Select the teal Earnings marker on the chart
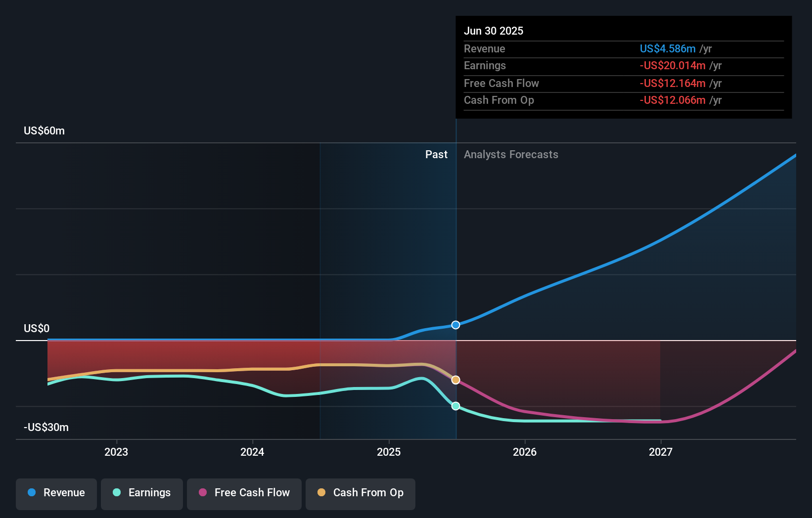This screenshot has height=518, width=812. pyautogui.click(x=455, y=406)
